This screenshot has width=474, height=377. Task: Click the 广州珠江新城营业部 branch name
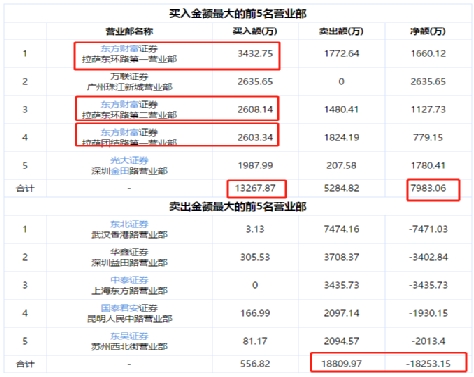pyautogui.click(x=129, y=87)
